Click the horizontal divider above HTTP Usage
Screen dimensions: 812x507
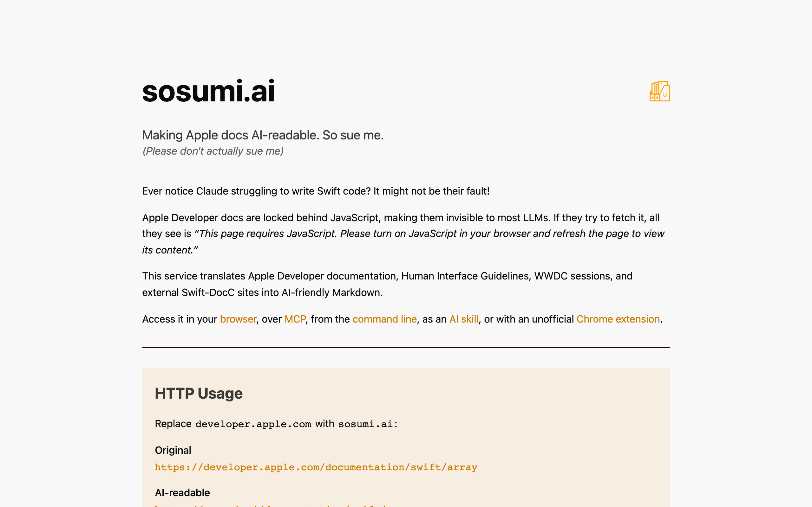pos(406,348)
